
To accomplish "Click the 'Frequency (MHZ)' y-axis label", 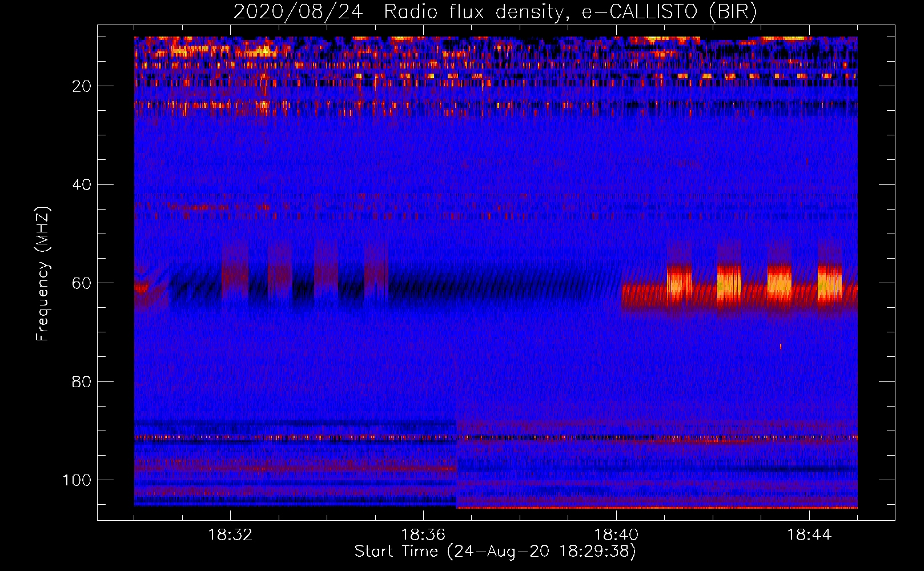I will 43,274.
